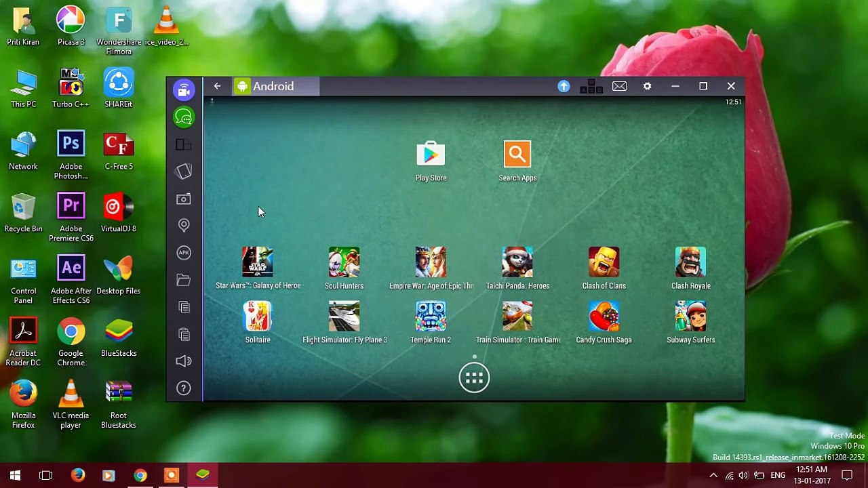Select the Network desktop icon
The image size is (868, 488).
[23, 150]
